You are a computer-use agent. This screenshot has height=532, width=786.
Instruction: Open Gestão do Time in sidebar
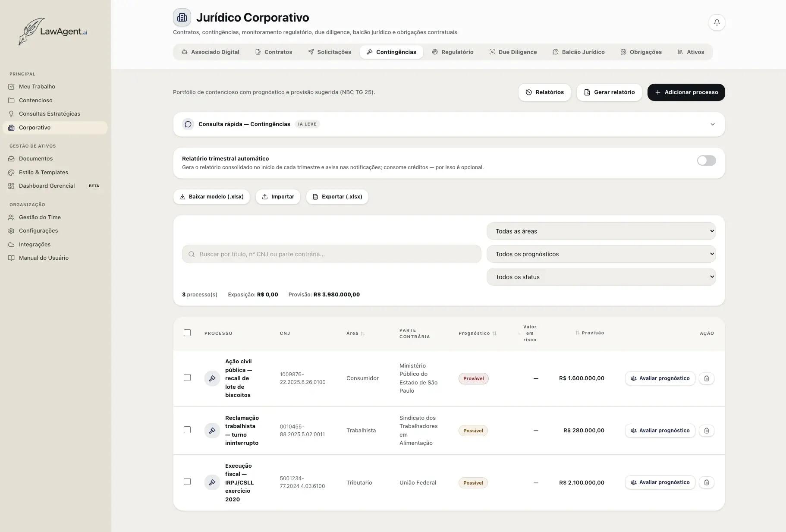click(55, 217)
